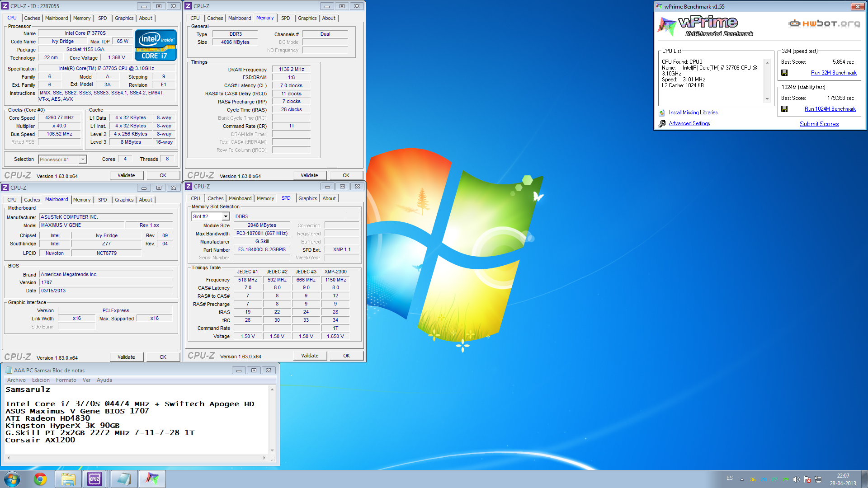The image size is (868, 488).
Task: Click the save icon under 32M Best Score
Action: [x=784, y=73]
